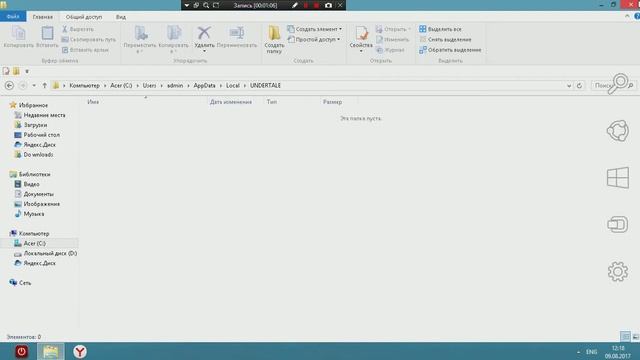Click the recorder camera snapshot icon
Screen dimensions: 640x360
click(x=328, y=5)
